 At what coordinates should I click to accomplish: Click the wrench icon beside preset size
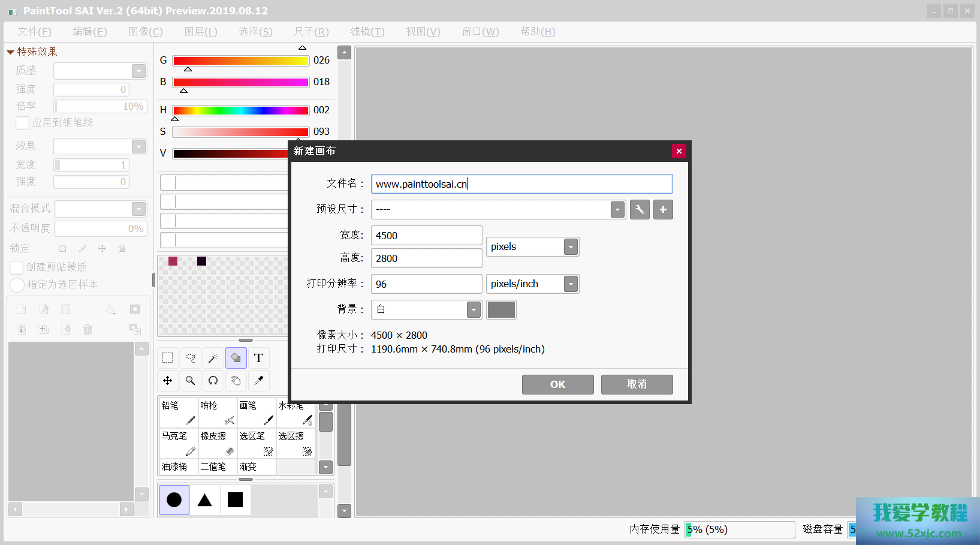(640, 210)
